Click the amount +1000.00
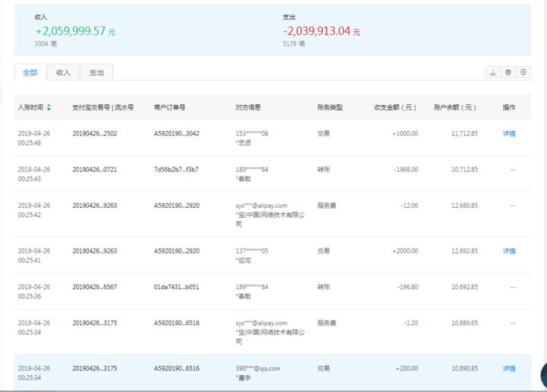This screenshot has height=392, width=547. [405, 133]
